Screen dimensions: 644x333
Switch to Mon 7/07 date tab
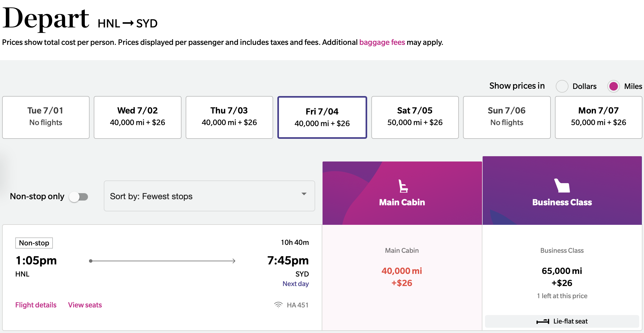[599, 117]
